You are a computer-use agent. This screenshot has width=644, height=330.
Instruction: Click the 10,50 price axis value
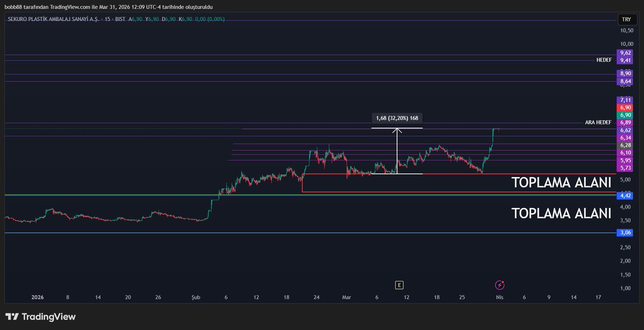(x=626, y=31)
